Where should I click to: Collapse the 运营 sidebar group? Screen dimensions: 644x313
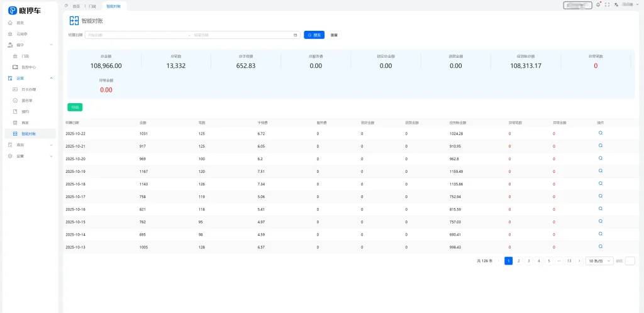[x=51, y=78]
